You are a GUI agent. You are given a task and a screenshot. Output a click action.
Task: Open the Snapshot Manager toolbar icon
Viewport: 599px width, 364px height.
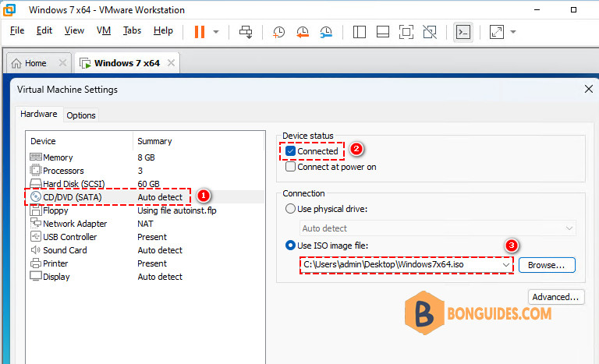click(326, 32)
